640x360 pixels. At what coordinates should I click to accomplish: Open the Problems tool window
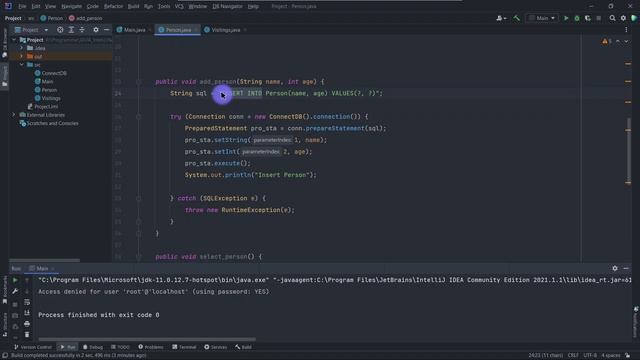[x=151, y=347]
